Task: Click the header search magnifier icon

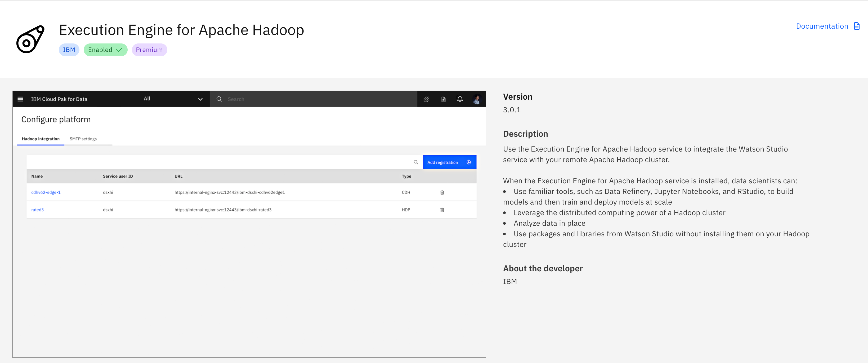Action: pos(219,99)
